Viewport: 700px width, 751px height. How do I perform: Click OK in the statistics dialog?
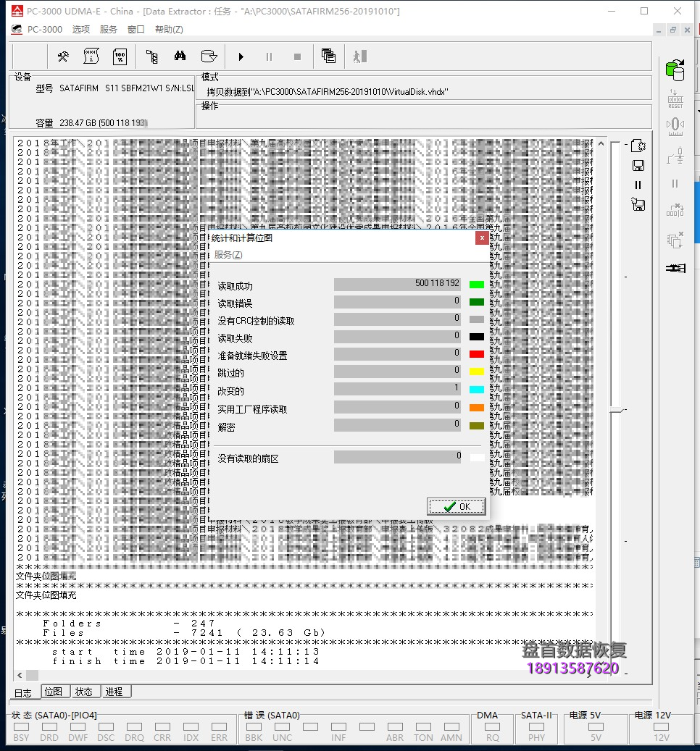457,507
